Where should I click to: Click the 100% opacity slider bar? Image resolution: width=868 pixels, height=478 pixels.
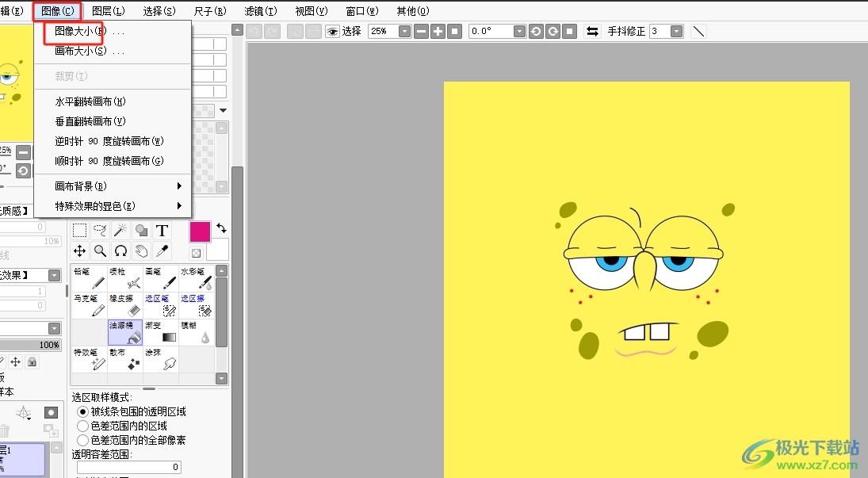click(x=30, y=345)
